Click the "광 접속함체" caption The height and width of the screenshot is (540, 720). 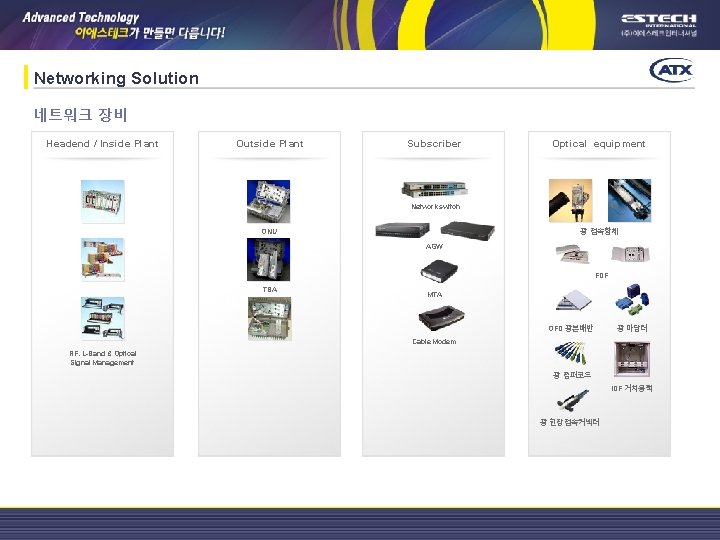click(x=599, y=231)
